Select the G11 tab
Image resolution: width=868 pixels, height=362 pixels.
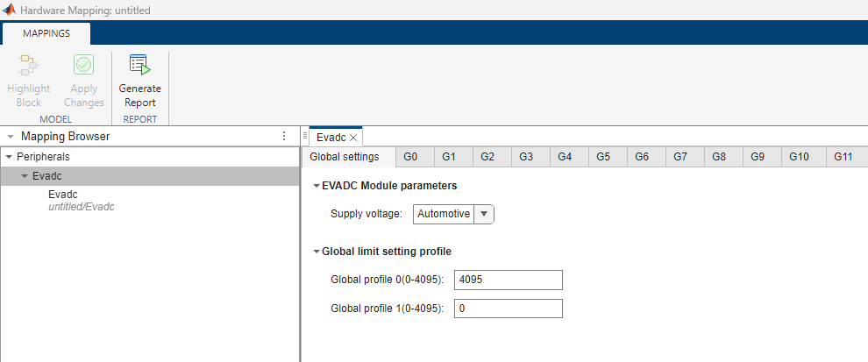843,157
